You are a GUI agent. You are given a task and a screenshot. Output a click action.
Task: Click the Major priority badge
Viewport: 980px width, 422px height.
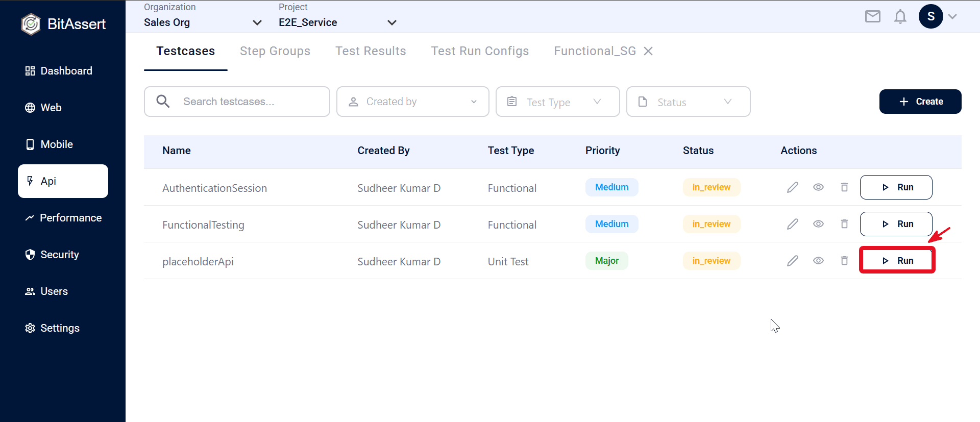click(x=607, y=261)
